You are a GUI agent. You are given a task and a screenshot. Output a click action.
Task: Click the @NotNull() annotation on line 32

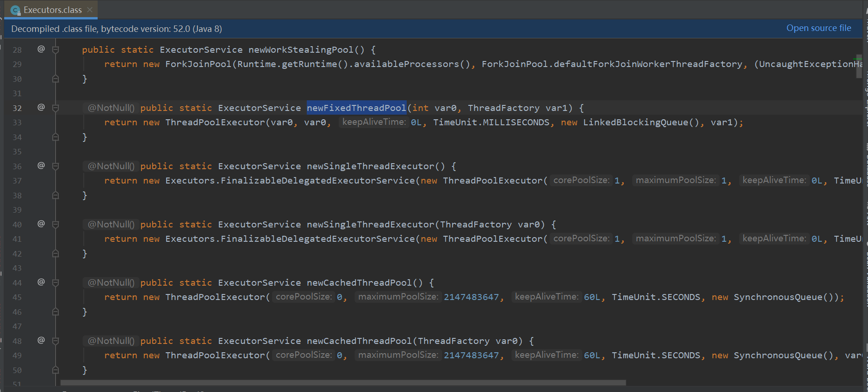[x=111, y=108]
